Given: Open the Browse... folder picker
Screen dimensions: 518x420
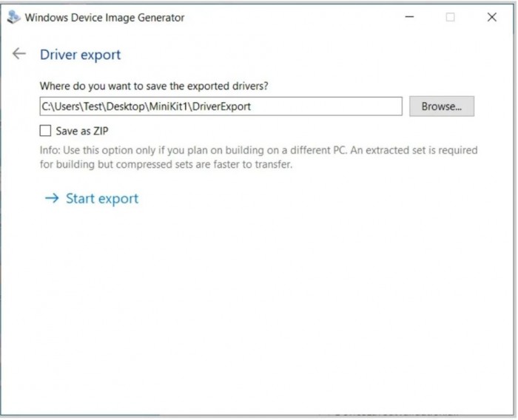Looking at the screenshot, I should (x=441, y=106).
